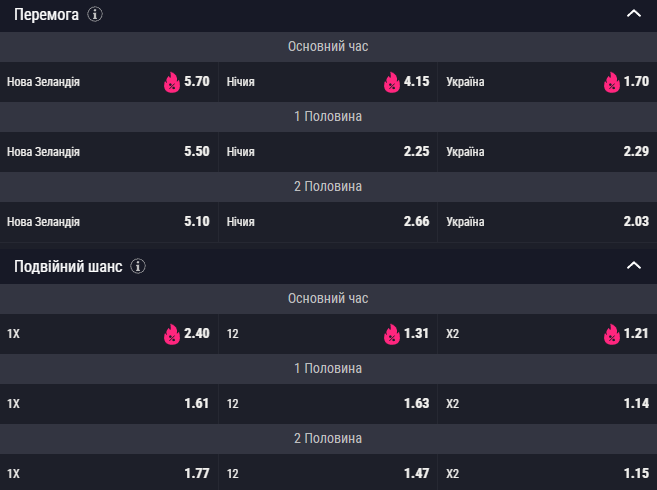Collapse the Перемога section with chevron
The image size is (657, 490).
634,14
